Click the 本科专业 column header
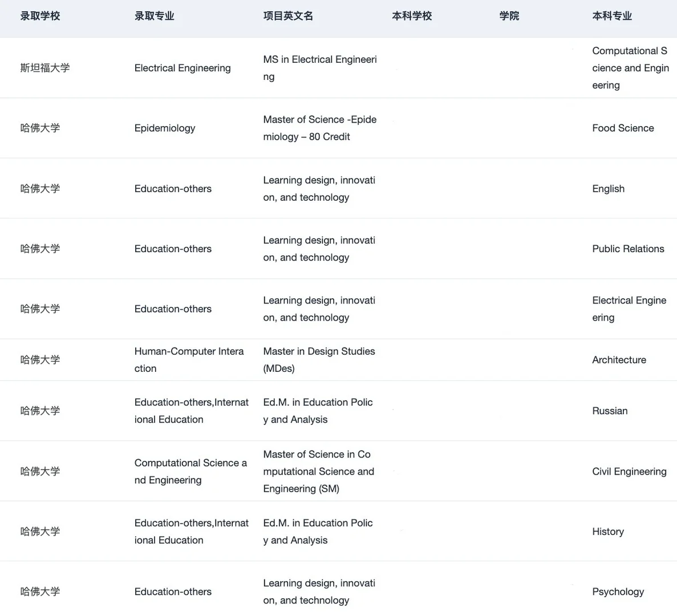Screen dimensions: 677x616 612,16
